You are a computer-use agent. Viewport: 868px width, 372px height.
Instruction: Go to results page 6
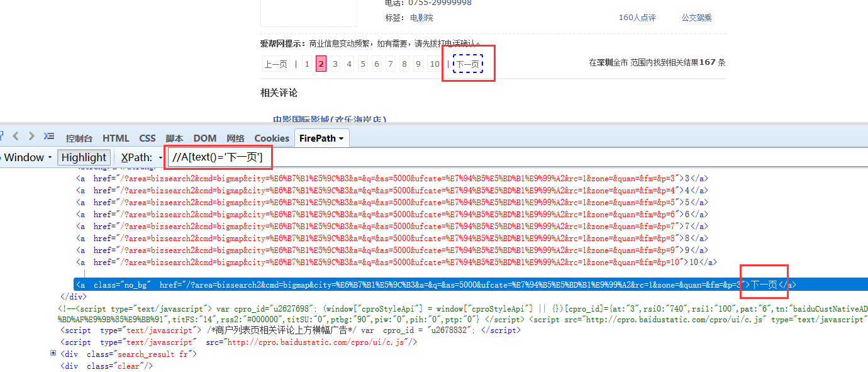pyautogui.click(x=377, y=64)
